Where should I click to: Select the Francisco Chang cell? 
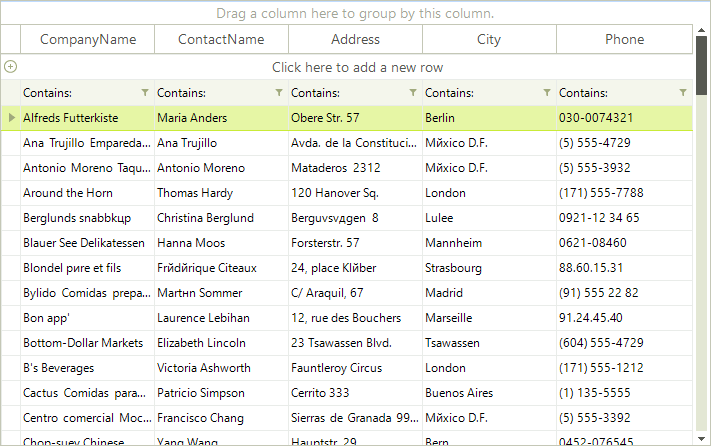(221, 418)
